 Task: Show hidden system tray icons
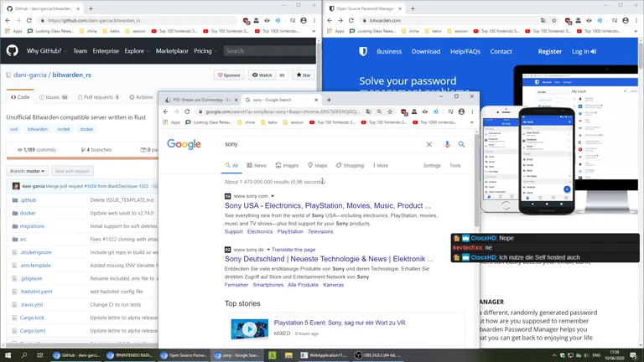point(553,355)
